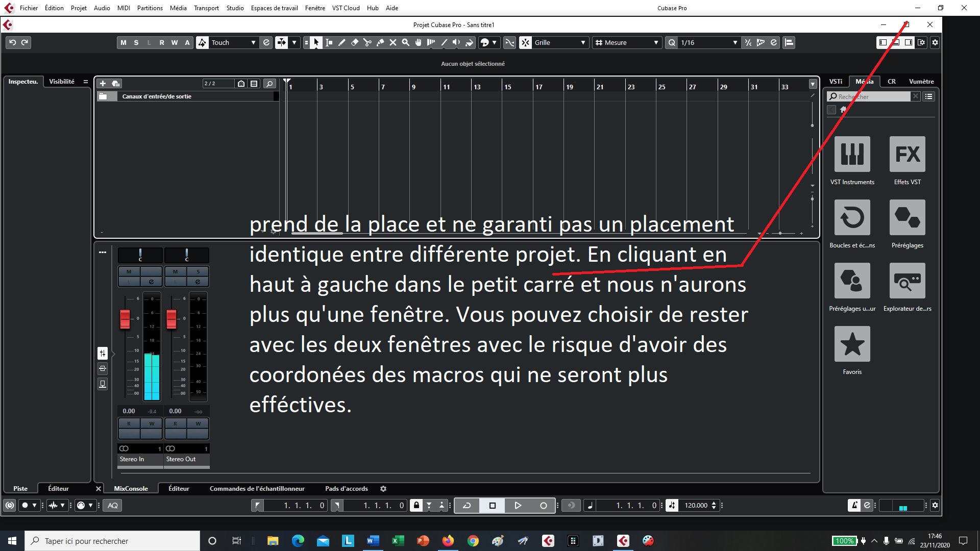Screen dimensions: 980x551
Task: Switch to the Vumètre panel tab
Action: click(921, 81)
